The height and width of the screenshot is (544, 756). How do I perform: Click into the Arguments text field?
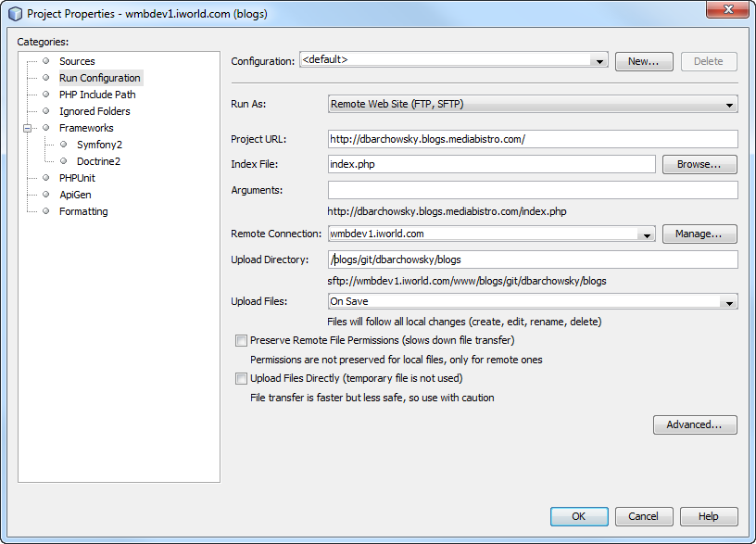click(533, 190)
